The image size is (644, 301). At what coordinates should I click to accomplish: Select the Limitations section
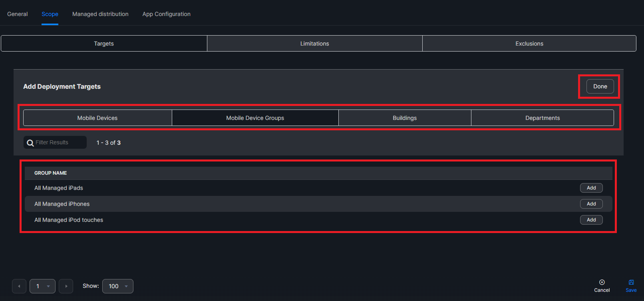coord(314,44)
